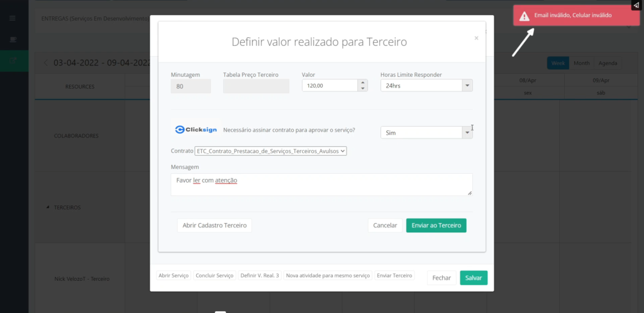The image size is (644, 313).
Task: Close the Definir valor dialog with X
Action: [476, 38]
